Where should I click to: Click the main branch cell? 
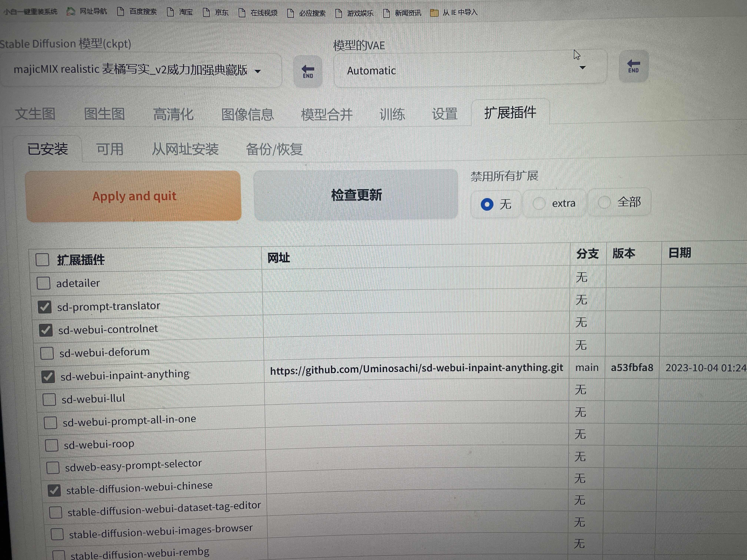[x=587, y=367]
